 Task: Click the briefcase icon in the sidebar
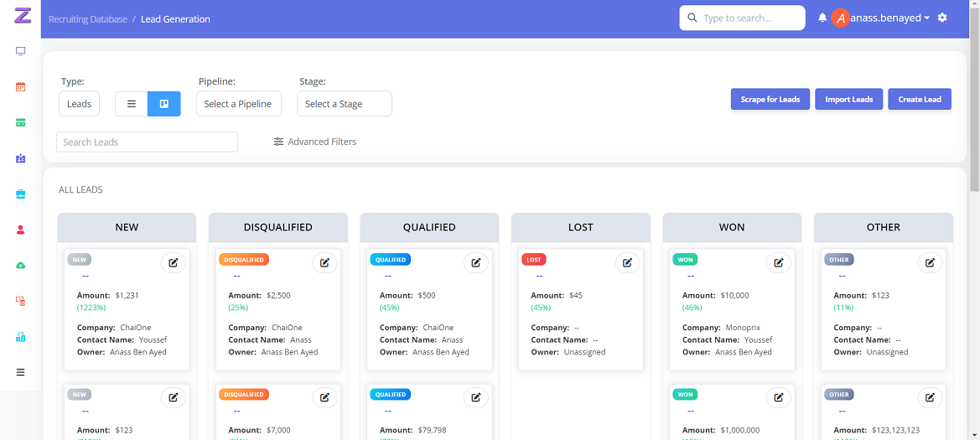pyautogui.click(x=21, y=194)
